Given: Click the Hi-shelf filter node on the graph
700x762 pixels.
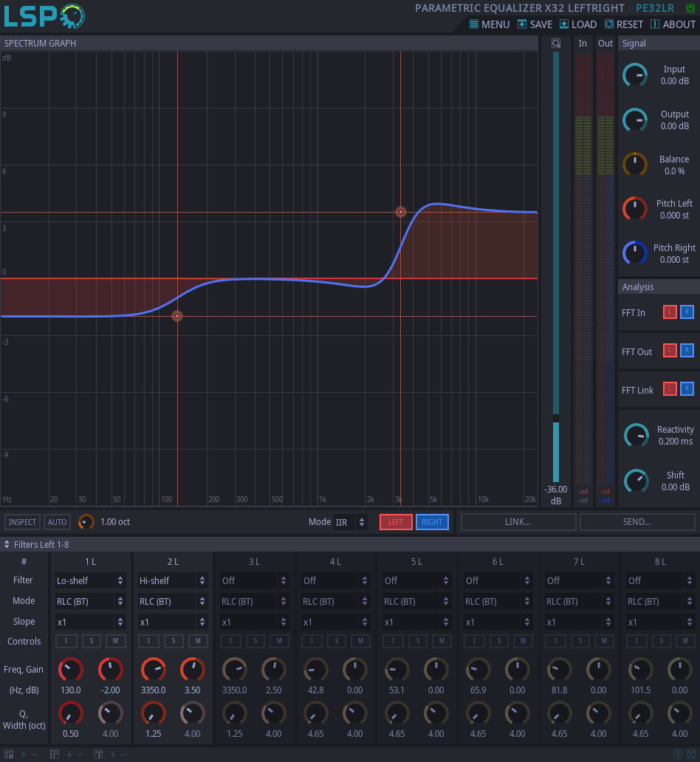Looking at the screenshot, I should [x=401, y=212].
